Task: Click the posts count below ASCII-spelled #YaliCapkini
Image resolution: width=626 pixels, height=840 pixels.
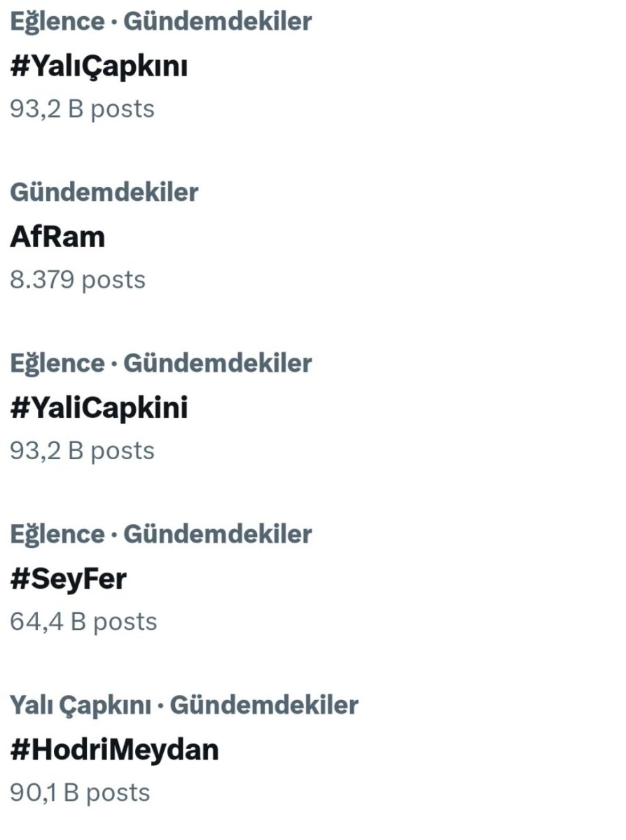Action: [82, 450]
